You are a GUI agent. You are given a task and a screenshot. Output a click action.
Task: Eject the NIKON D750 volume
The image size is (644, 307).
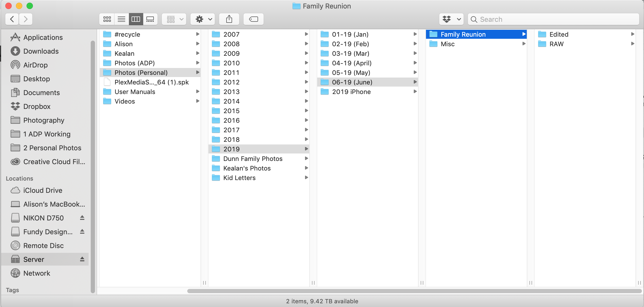pyautogui.click(x=82, y=218)
